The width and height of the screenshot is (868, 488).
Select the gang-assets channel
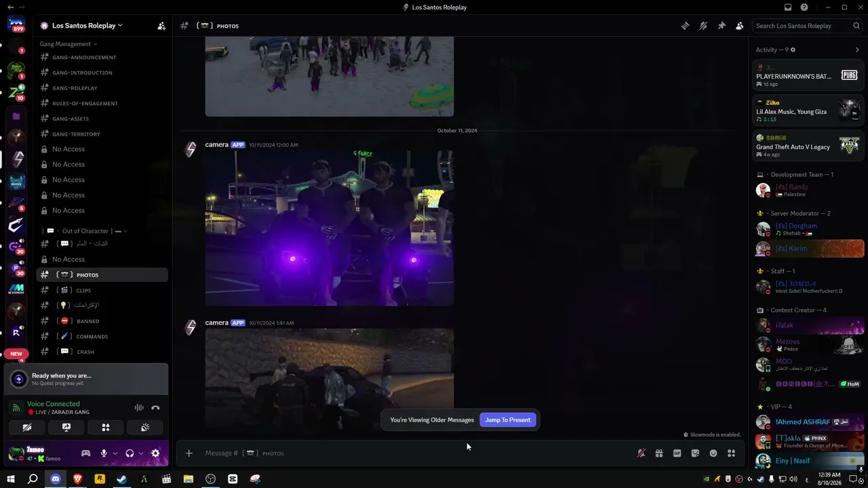pos(102,119)
